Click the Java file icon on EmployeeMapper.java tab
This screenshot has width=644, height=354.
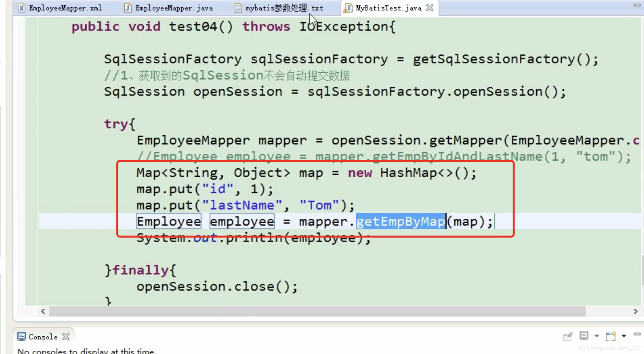point(128,8)
